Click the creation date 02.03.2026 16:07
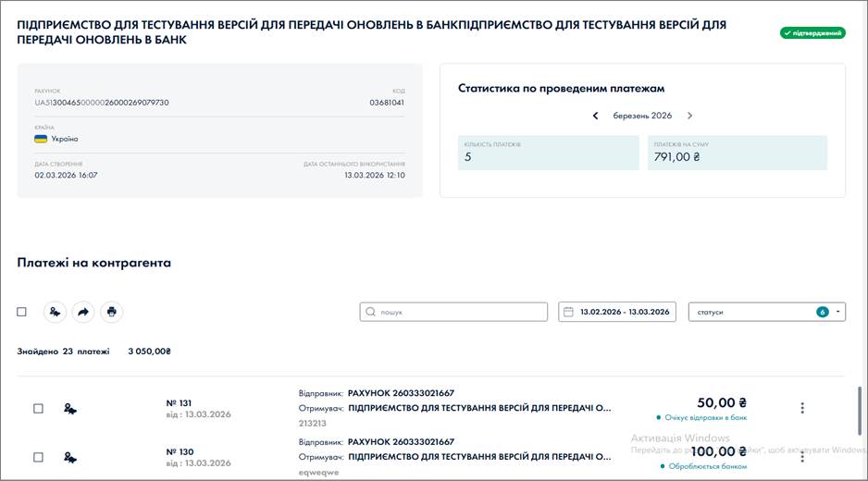This screenshot has width=868, height=481. [66, 175]
